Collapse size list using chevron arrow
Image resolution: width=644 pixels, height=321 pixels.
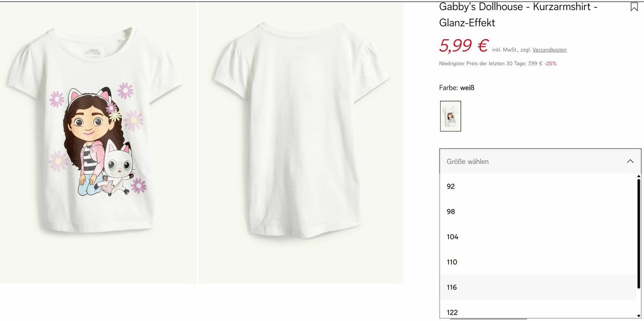pos(630,161)
